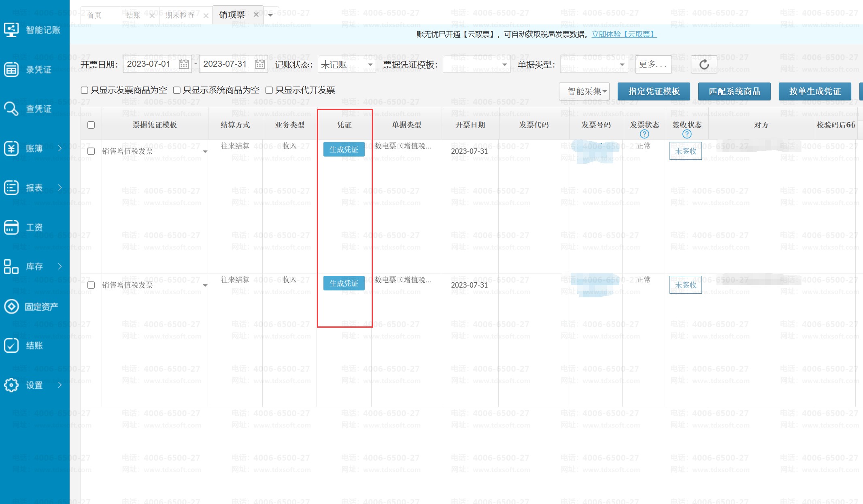Open 查凭证 magnifier icon in the sidebar
This screenshot has width=863, height=504.
click(x=11, y=109)
